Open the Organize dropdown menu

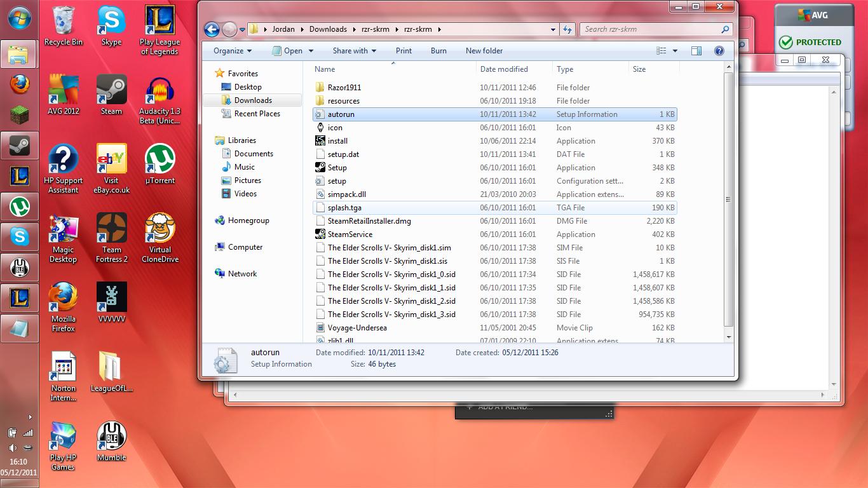(x=233, y=51)
